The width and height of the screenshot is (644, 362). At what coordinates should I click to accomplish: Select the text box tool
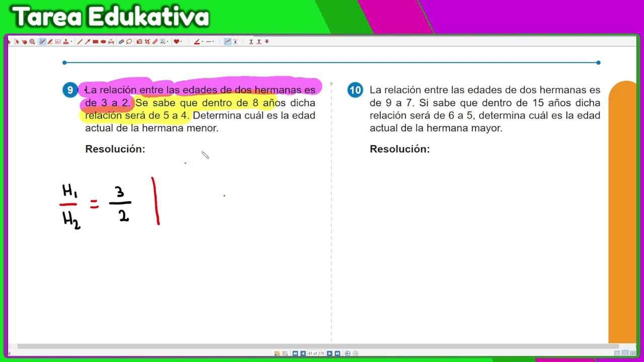pyautogui.click(x=58, y=42)
